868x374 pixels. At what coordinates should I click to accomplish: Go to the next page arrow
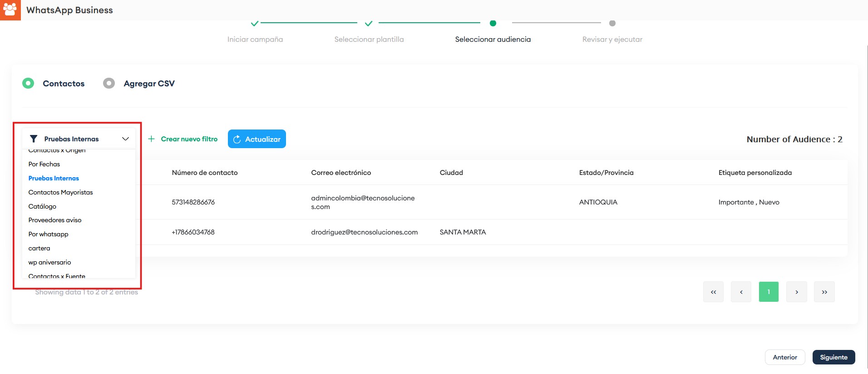pyautogui.click(x=796, y=292)
